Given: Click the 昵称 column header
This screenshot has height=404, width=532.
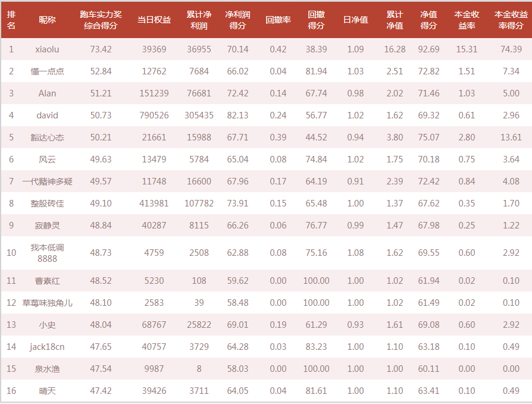Looking at the screenshot, I should click(47, 20).
